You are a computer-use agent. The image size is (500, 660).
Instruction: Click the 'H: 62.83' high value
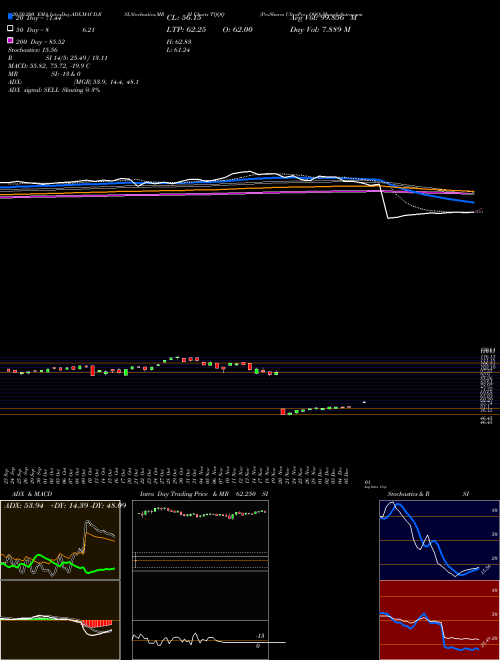pos(179,42)
